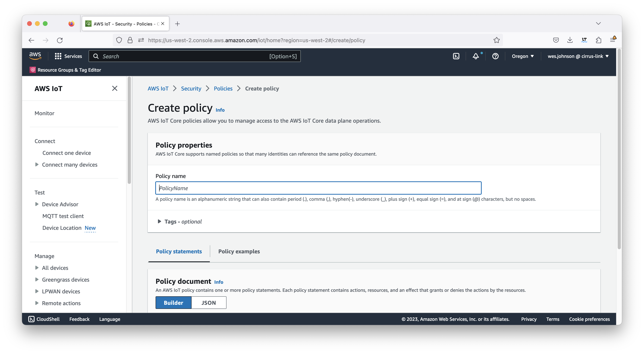Switch to the Policy examples tab
The height and width of the screenshot is (354, 644).
click(239, 251)
